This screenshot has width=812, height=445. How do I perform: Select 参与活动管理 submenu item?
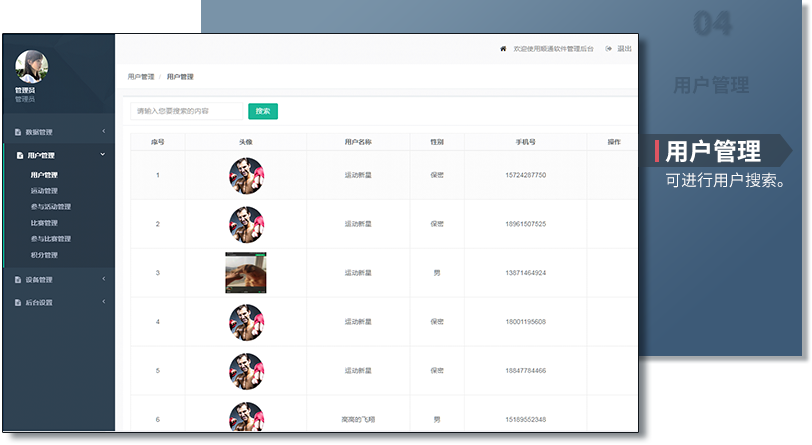click(x=50, y=207)
